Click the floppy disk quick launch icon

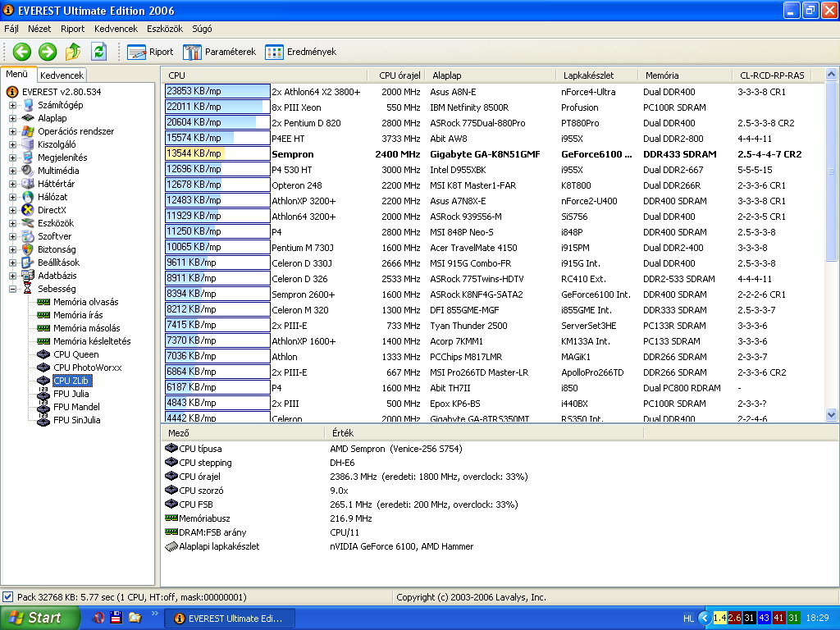[x=116, y=618]
